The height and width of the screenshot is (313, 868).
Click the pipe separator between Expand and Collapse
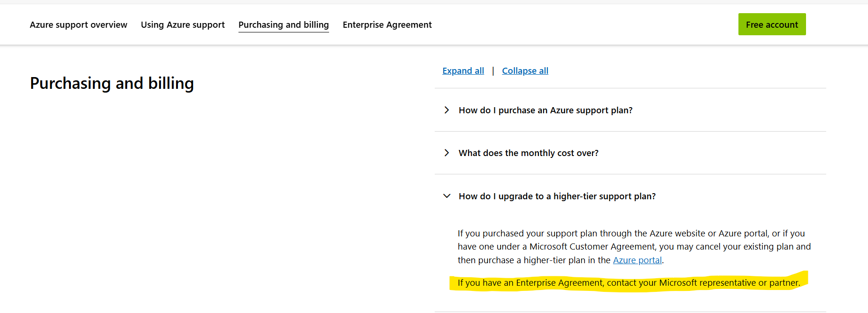(493, 70)
